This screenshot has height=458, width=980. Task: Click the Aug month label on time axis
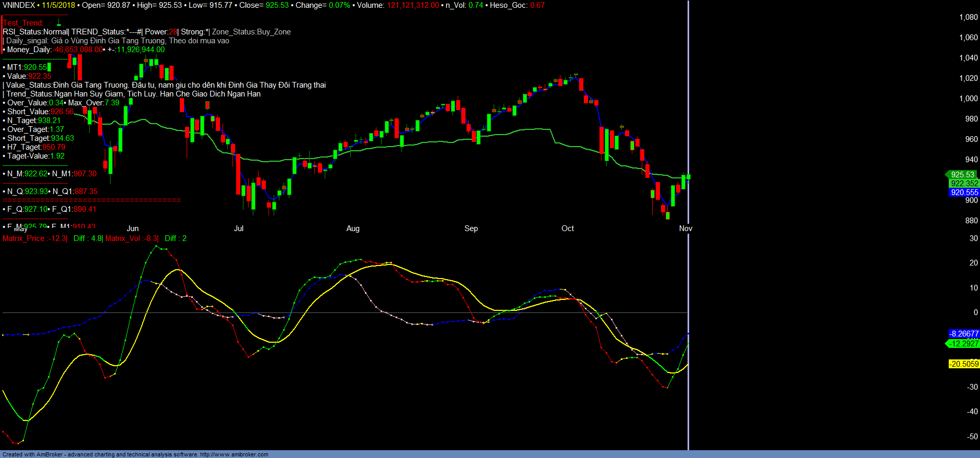353,228
